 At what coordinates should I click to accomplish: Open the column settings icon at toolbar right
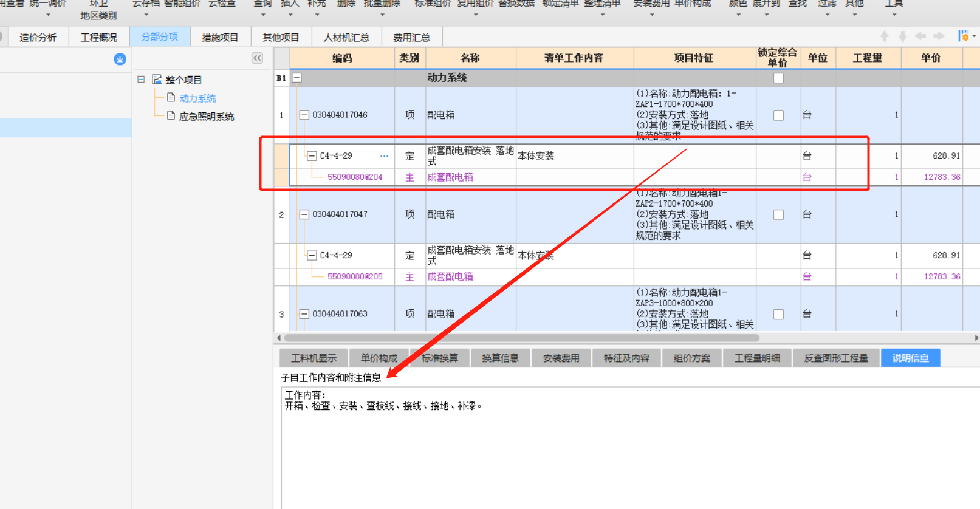[964, 36]
